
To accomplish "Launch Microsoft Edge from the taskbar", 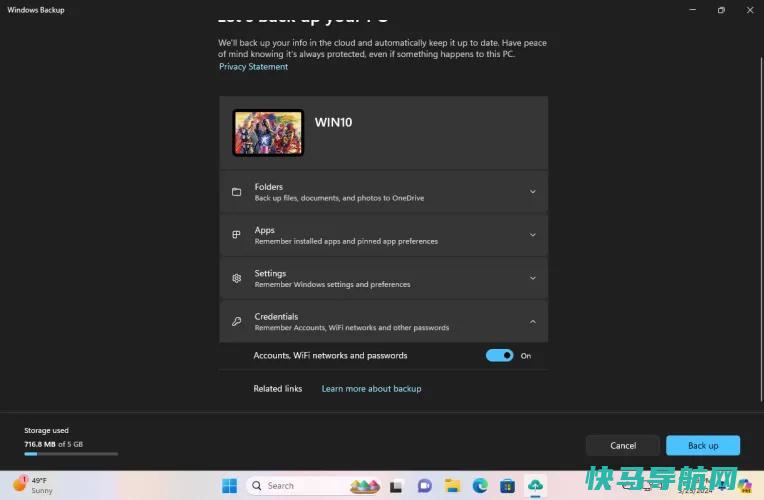I will [x=480, y=486].
